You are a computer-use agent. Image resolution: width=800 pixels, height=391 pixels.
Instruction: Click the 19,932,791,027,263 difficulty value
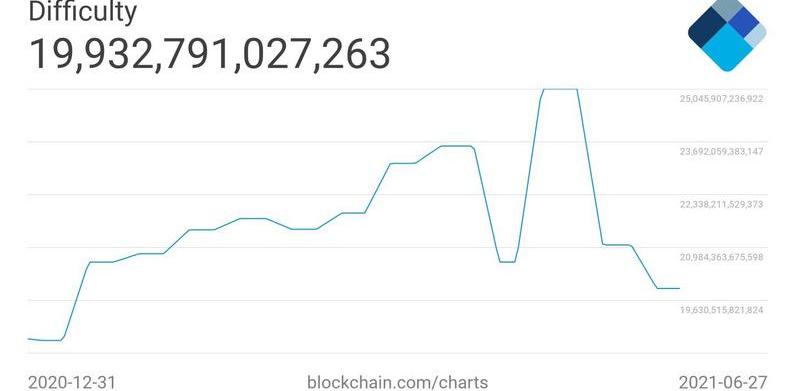tap(210, 54)
